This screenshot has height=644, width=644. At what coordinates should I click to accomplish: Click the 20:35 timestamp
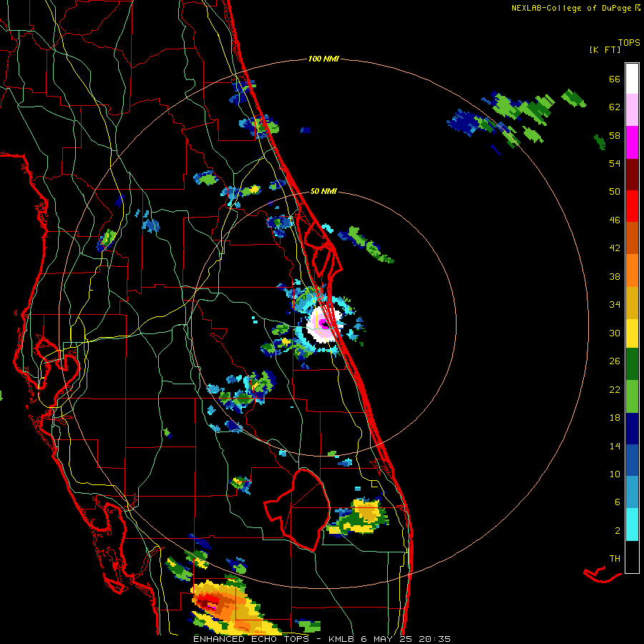pyautogui.click(x=434, y=639)
